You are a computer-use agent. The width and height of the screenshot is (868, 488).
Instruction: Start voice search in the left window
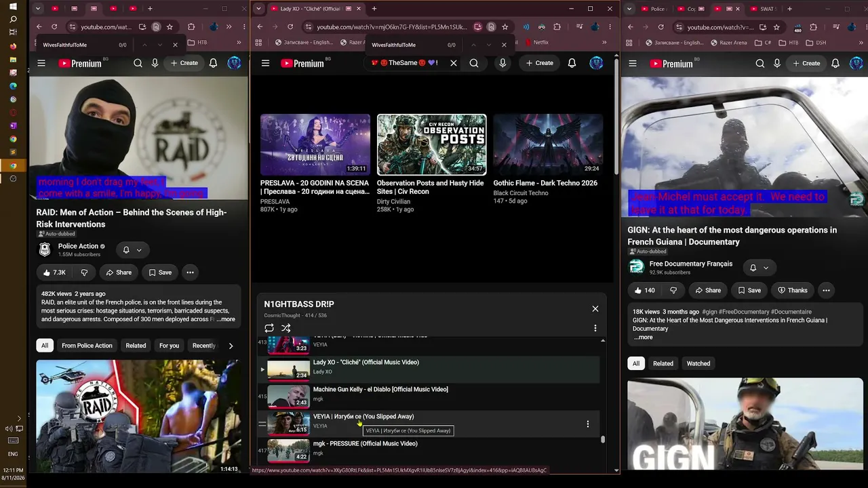(x=155, y=63)
